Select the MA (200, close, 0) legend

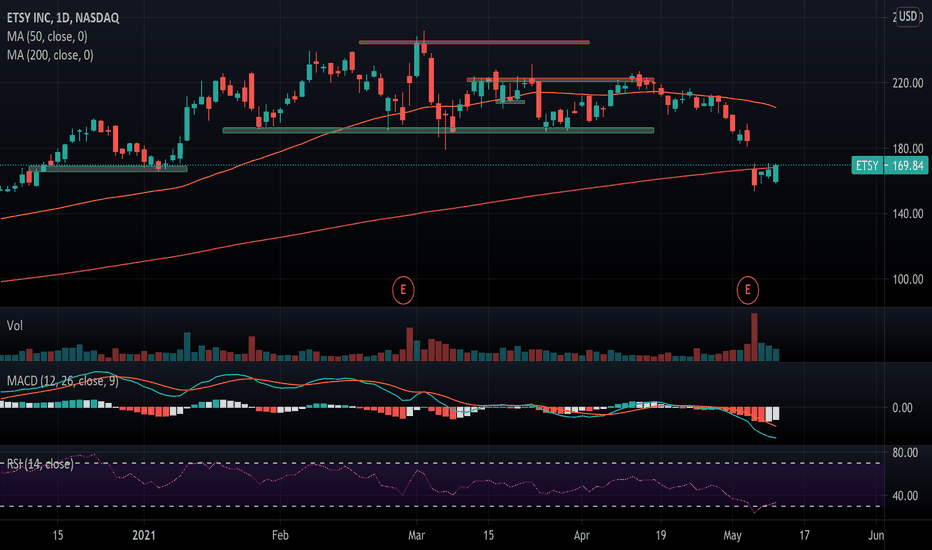[x=50, y=55]
